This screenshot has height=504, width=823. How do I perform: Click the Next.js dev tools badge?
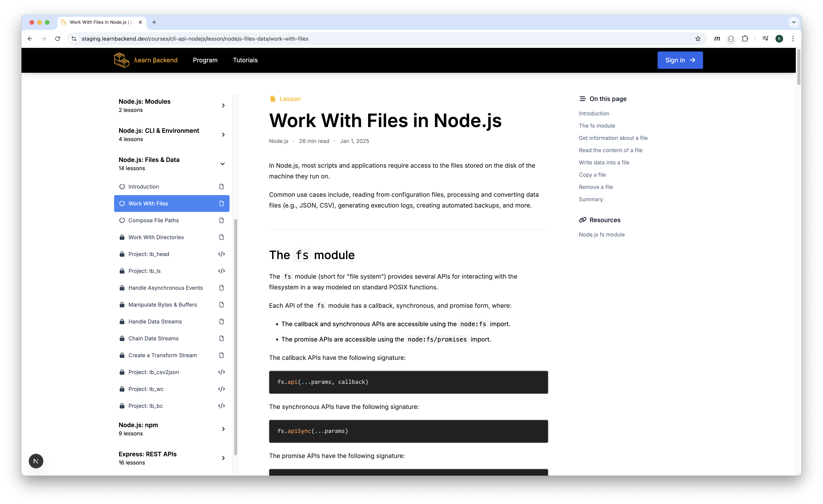[x=36, y=461]
